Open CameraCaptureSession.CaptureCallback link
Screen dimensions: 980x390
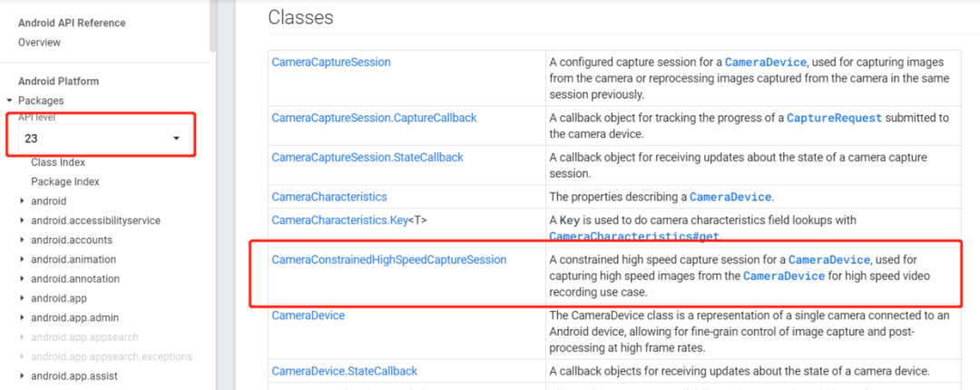coord(375,118)
